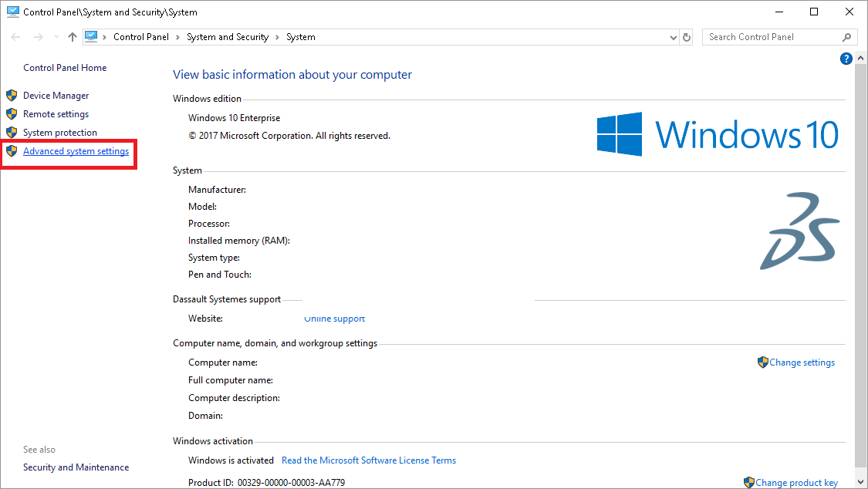Refresh the address bar location
Image resolution: width=868 pixels, height=489 pixels.
[x=687, y=37]
